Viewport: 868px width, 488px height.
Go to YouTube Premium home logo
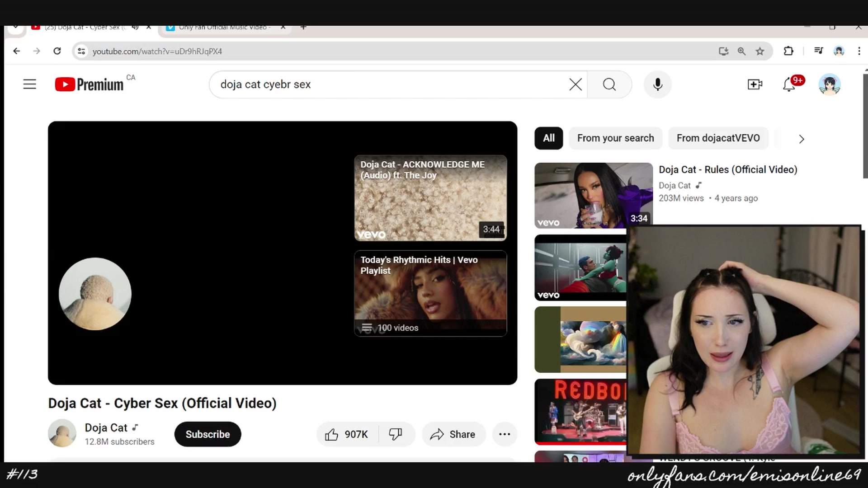pos(89,84)
